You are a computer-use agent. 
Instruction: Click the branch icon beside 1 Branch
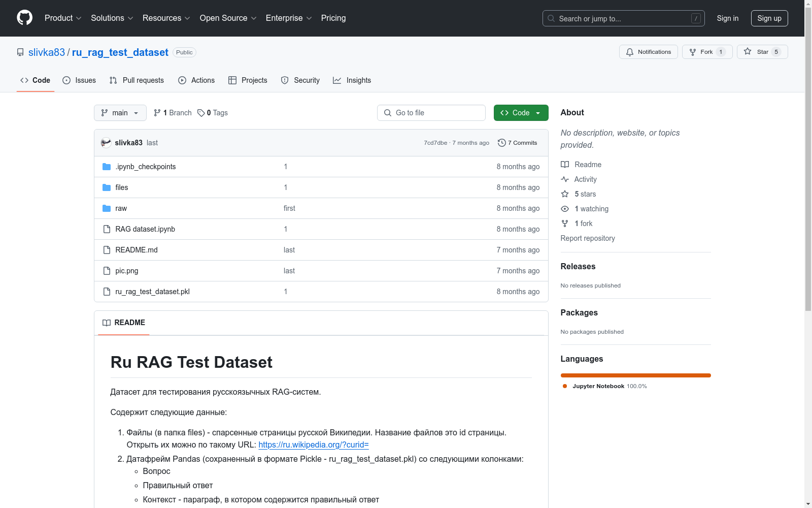point(157,113)
